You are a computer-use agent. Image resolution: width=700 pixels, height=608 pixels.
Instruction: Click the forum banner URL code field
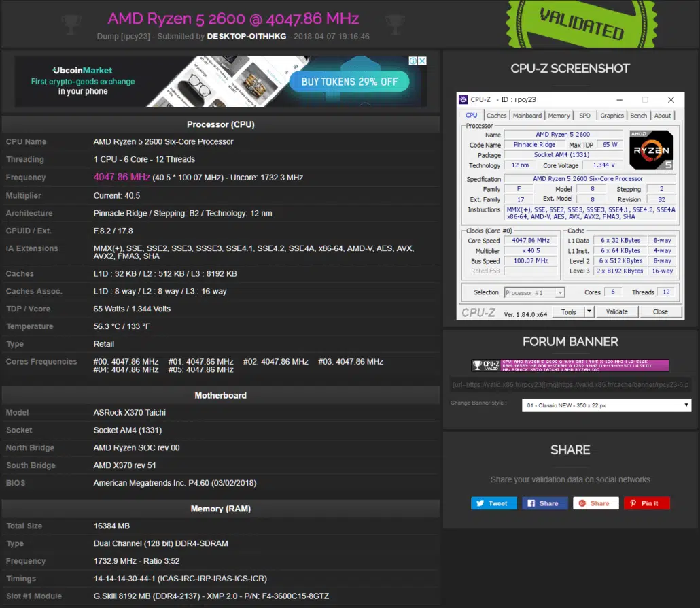(571, 384)
